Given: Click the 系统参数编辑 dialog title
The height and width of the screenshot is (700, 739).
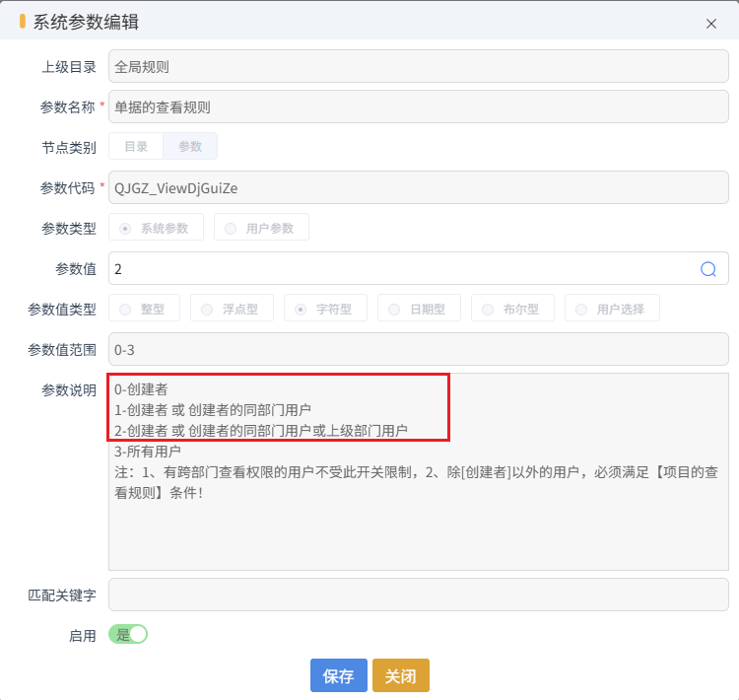Looking at the screenshot, I should pyautogui.click(x=86, y=22).
